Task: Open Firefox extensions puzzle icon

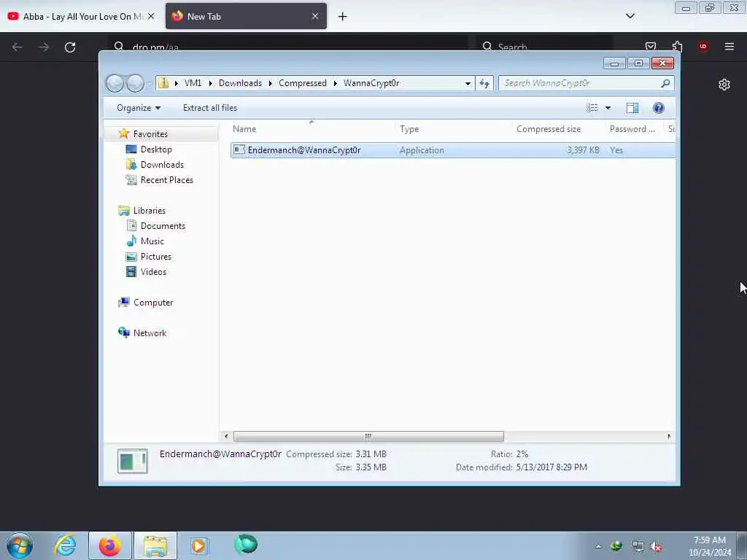Action: coord(677,47)
